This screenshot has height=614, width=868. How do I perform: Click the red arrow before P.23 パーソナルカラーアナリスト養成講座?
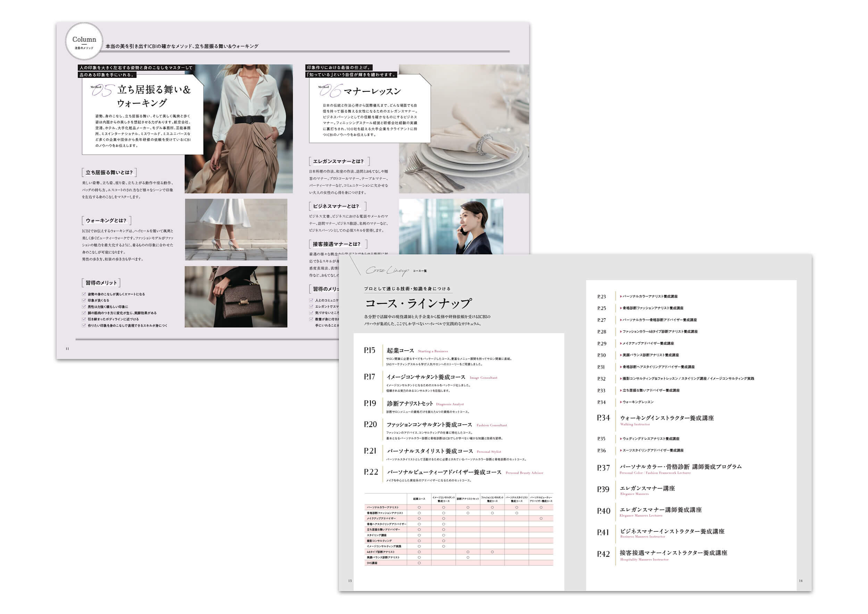tap(621, 297)
